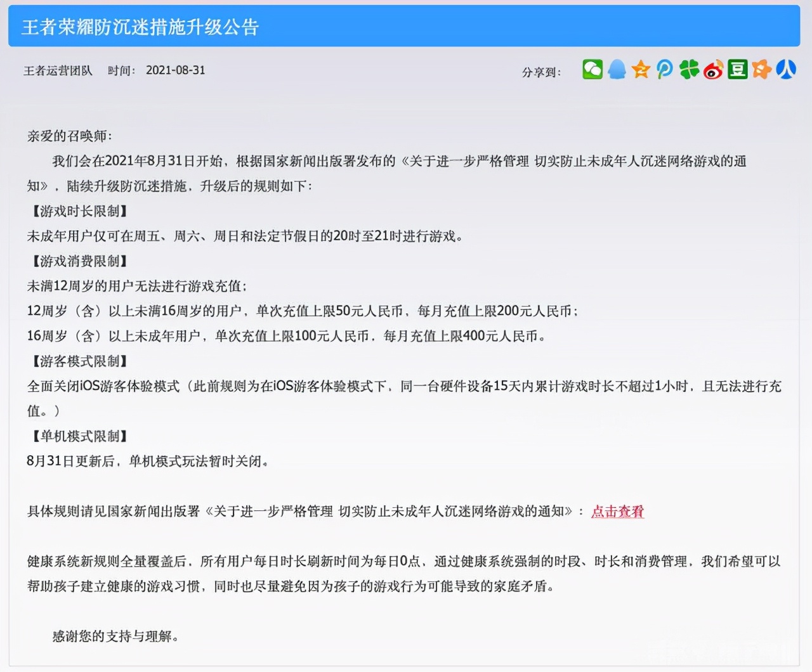The image size is (812, 672).
Task: Click the 分享到 share label
Action: [x=539, y=72]
